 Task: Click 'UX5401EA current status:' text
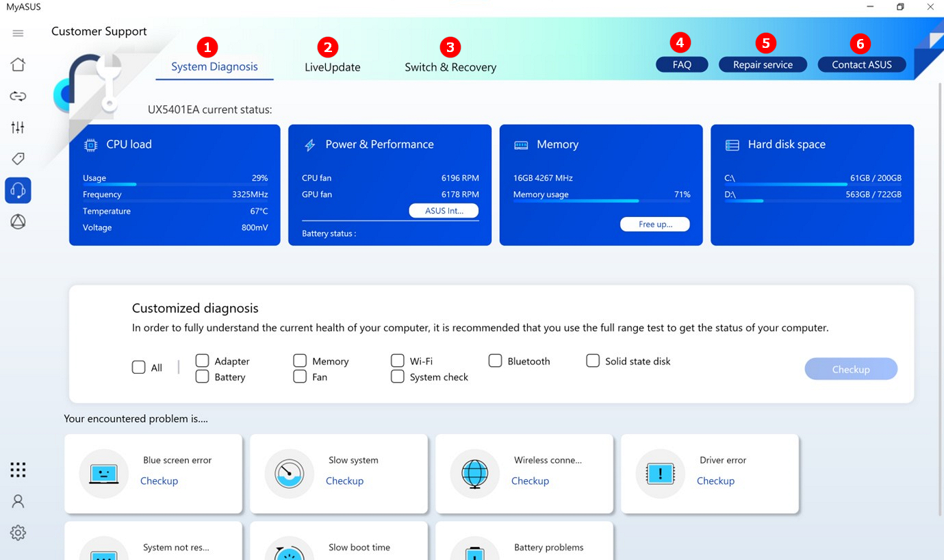tap(210, 110)
